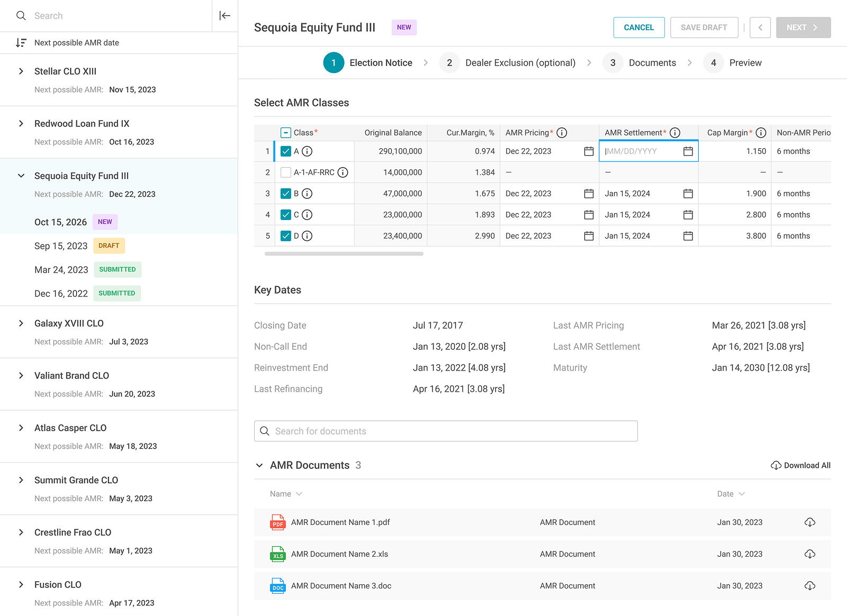Open calendar for class B AMR Pricing date
Screen dimensions: 847x616
[589, 194]
